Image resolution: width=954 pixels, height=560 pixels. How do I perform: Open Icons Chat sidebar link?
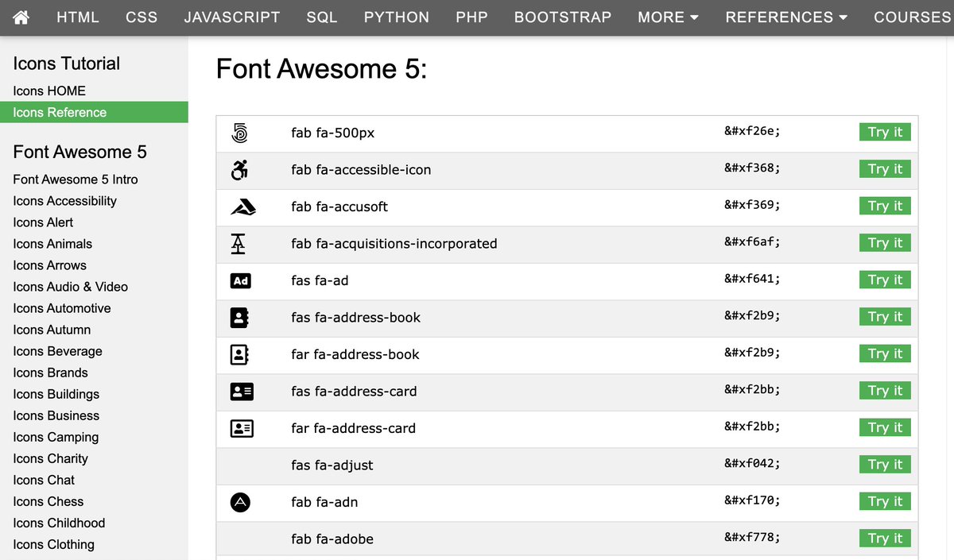point(44,480)
